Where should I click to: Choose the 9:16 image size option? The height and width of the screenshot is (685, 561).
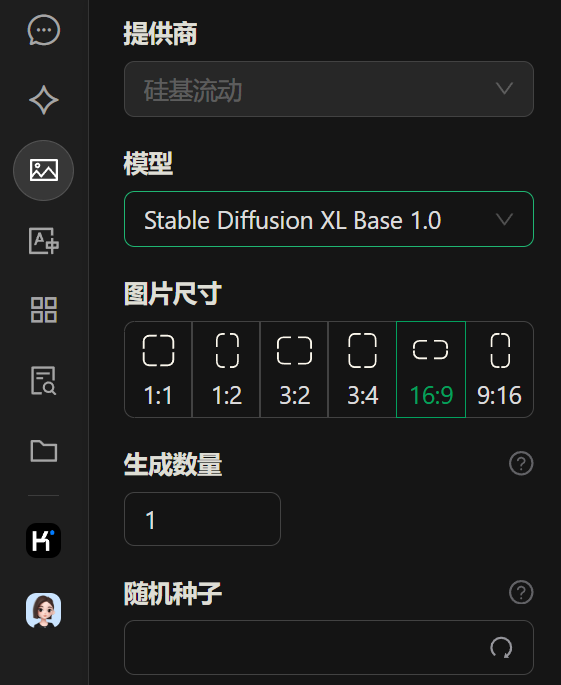click(499, 370)
